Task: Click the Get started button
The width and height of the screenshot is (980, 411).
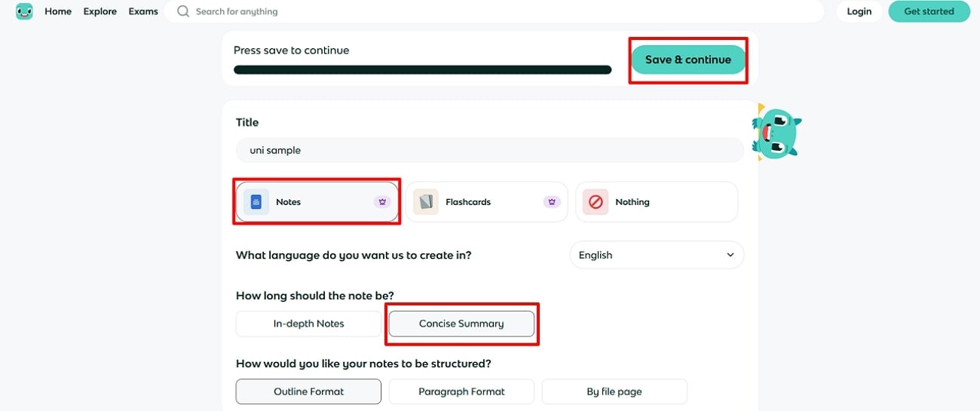Action: click(929, 11)
